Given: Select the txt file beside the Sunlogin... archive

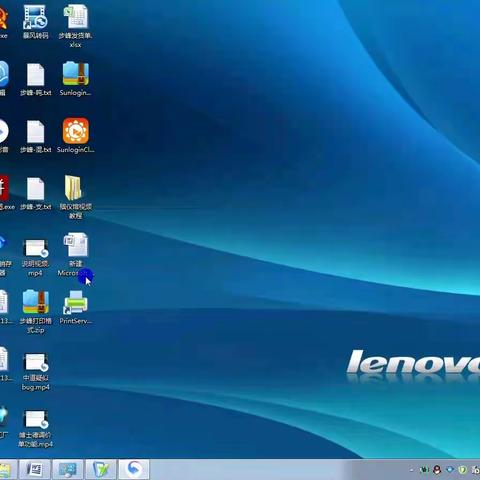Looking at the screenshot, I should coord(35,80).
